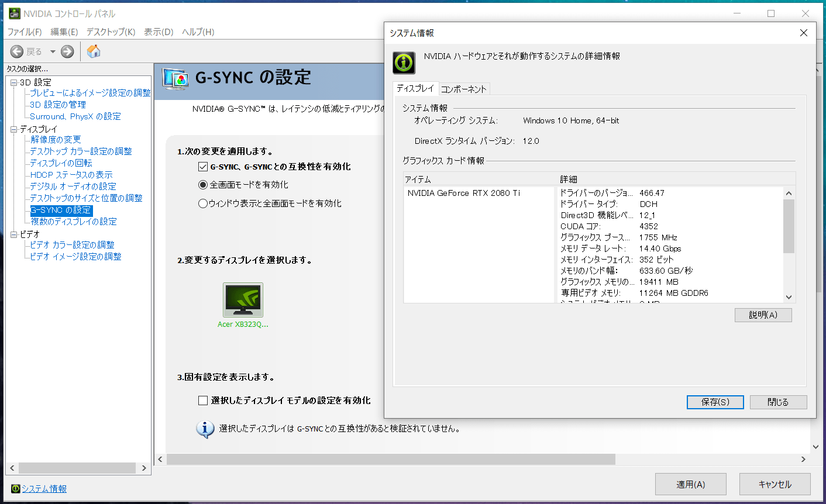The image size is (826, 504).
Task: Open デジタル オーディオの設定
Action: click(73, 187)
